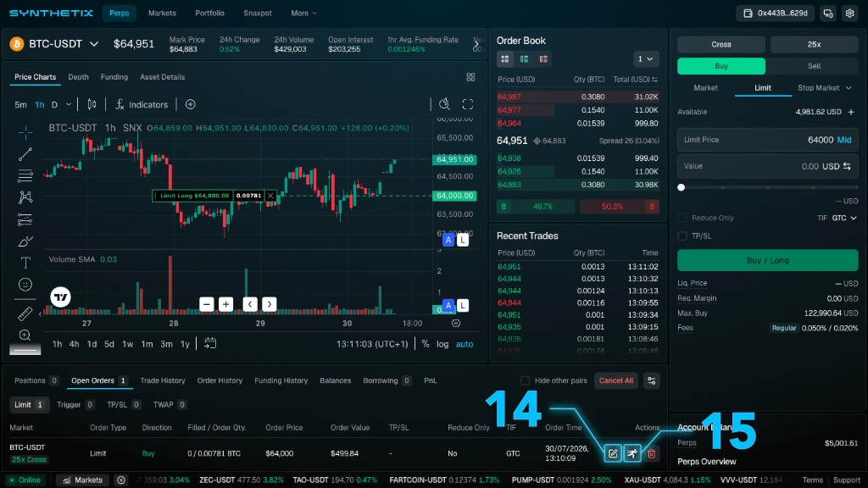This screenshot has height=488, width=868.
Task: Expand the More navigation menu
Action: pos(304,14)
